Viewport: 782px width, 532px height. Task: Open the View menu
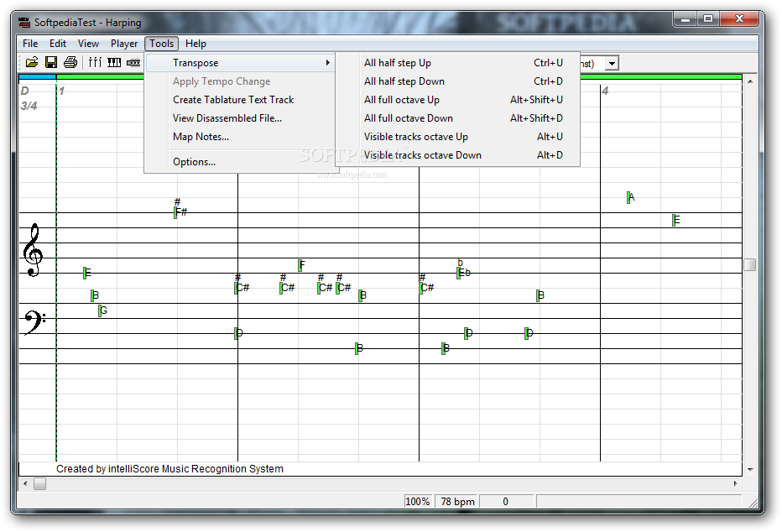coord(88,44)
